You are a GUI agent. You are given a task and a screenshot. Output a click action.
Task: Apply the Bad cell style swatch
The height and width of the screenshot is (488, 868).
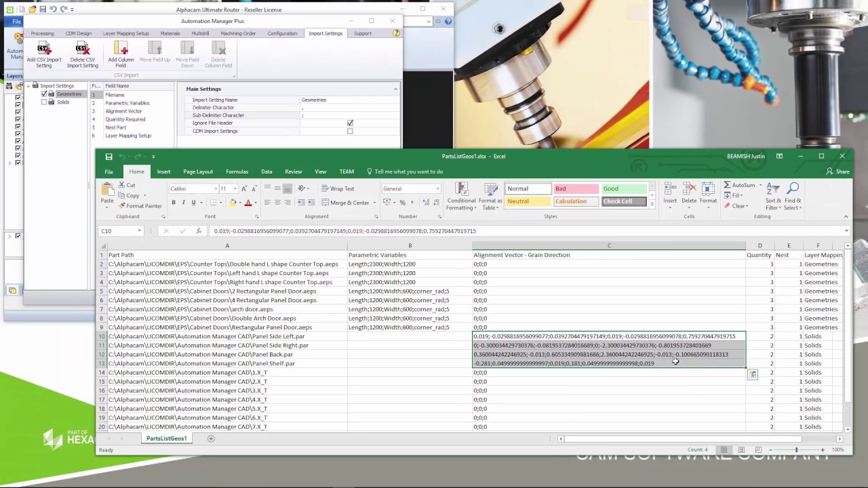pos(576,188)
